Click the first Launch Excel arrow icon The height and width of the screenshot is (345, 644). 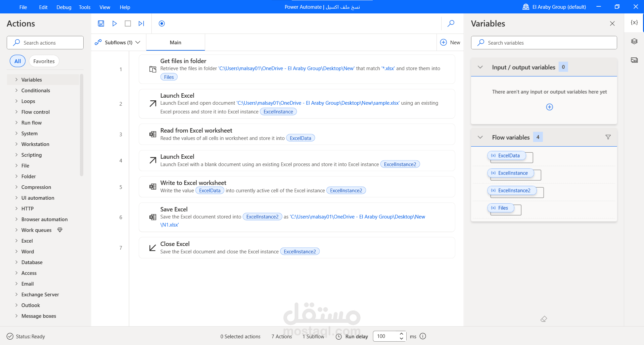pyautogui.click(x=153, y=104)
